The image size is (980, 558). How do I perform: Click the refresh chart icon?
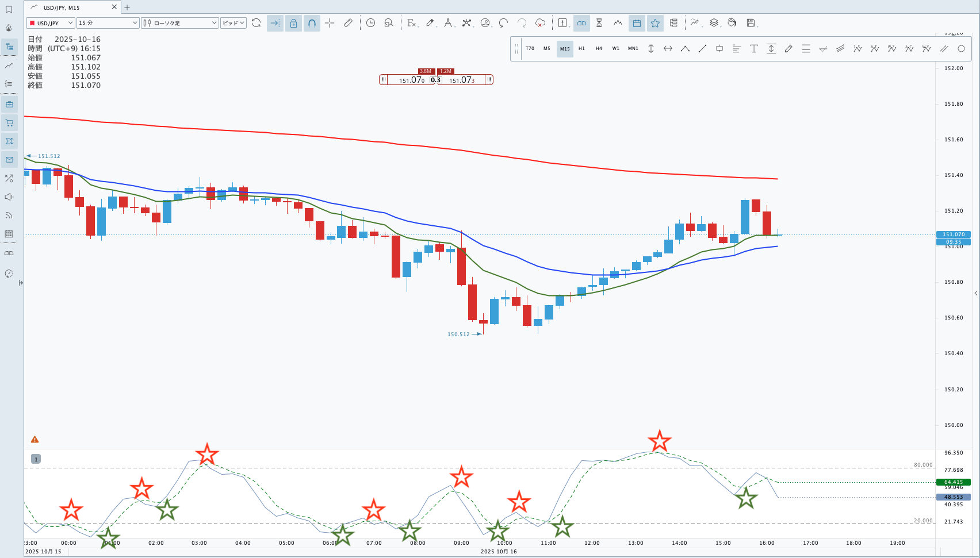click(x=257, y=23)
